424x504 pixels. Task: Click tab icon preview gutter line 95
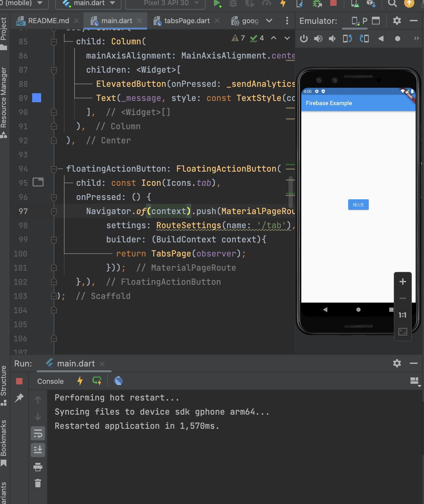tap(38, 182)
